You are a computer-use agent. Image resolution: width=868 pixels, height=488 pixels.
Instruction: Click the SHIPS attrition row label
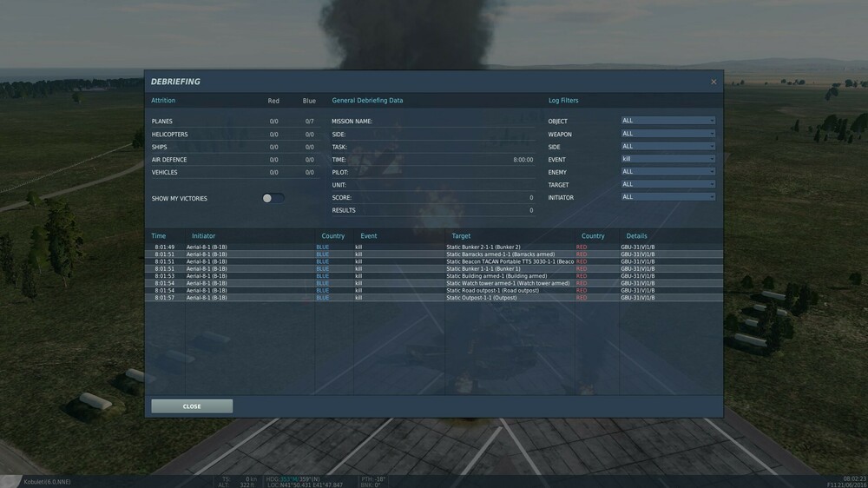click(x=159, y=147)
